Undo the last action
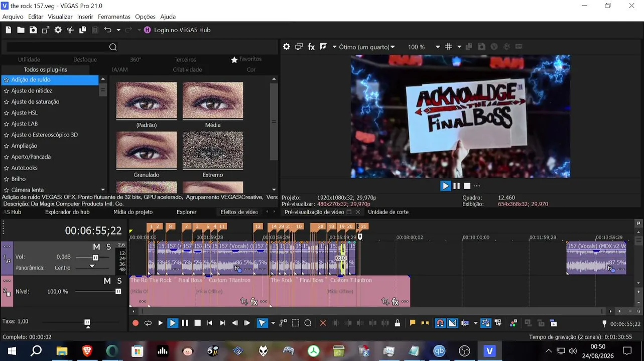The height and width of the screenshot is (361, 644). (x=107, y=30)
